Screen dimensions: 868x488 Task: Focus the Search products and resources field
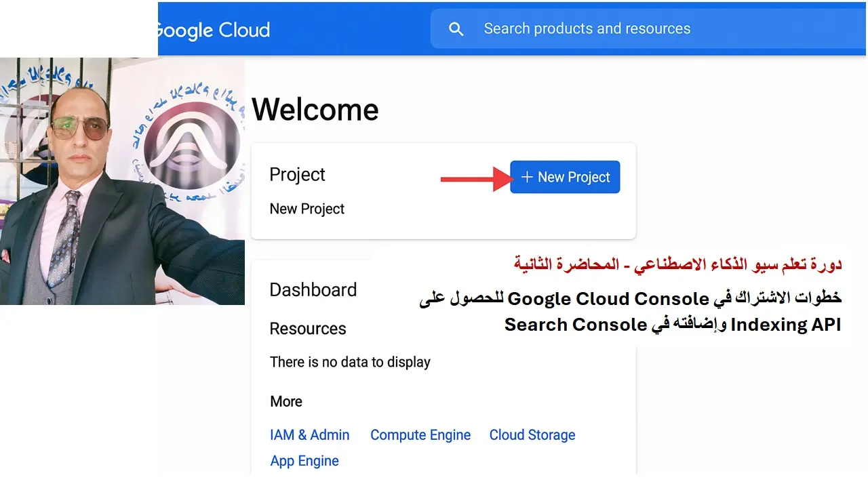[587, 28]
